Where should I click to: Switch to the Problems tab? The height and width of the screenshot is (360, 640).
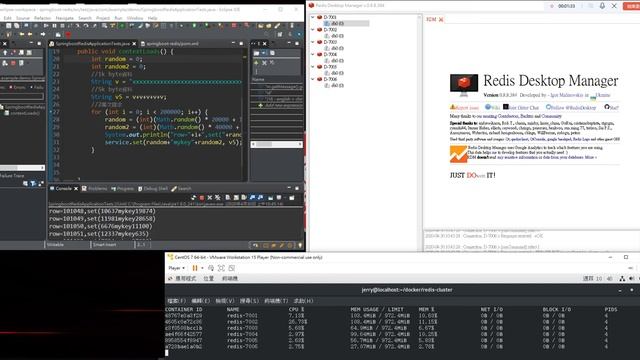[x=94, y=189]
